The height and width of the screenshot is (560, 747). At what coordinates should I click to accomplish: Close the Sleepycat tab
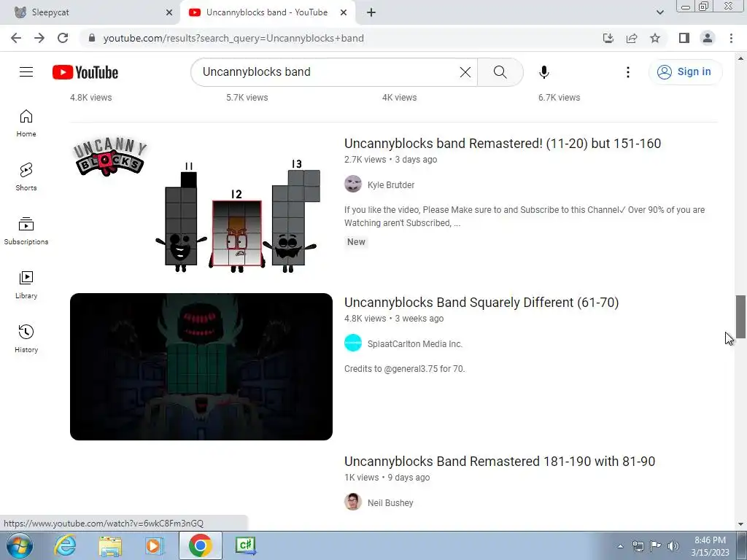[x=169, y=12]
